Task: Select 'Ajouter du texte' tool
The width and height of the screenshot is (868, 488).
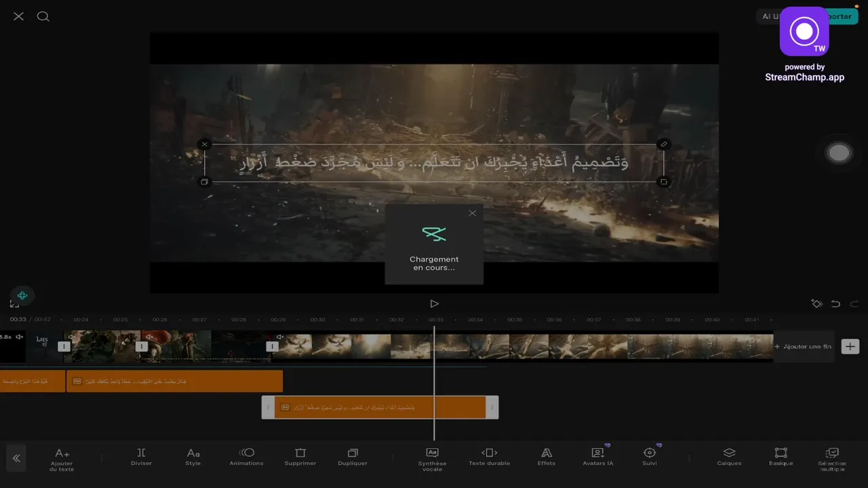Action: click(62, 460)
